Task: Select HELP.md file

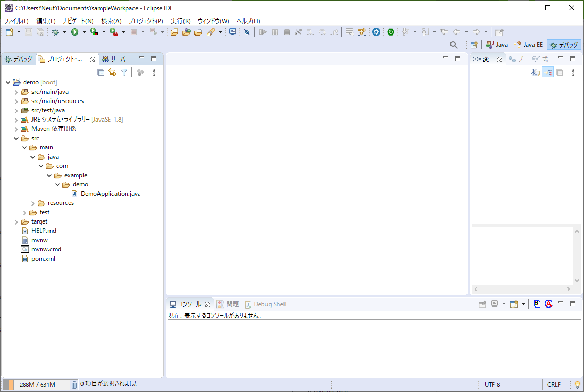Action: (x=39, y=231)
